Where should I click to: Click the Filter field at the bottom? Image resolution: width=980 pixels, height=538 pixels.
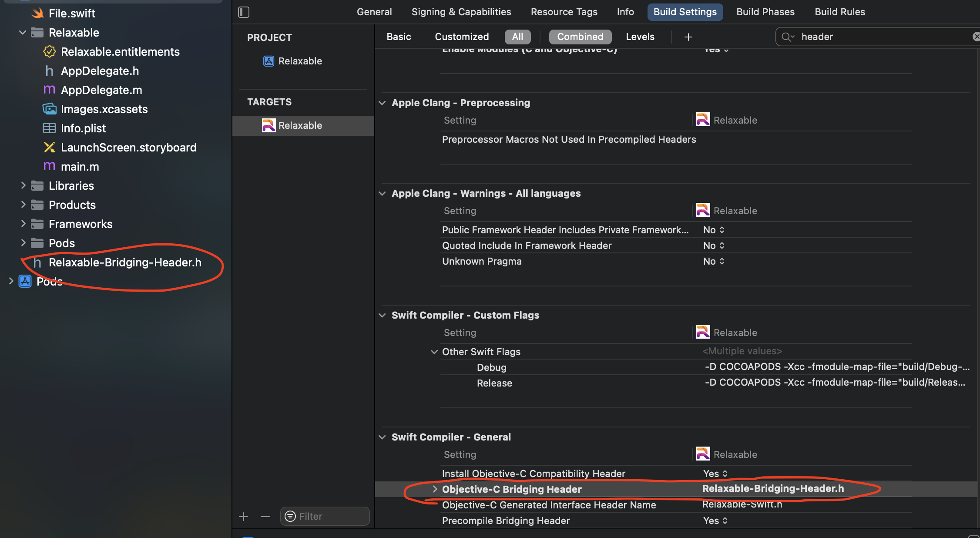click(324, 516)
